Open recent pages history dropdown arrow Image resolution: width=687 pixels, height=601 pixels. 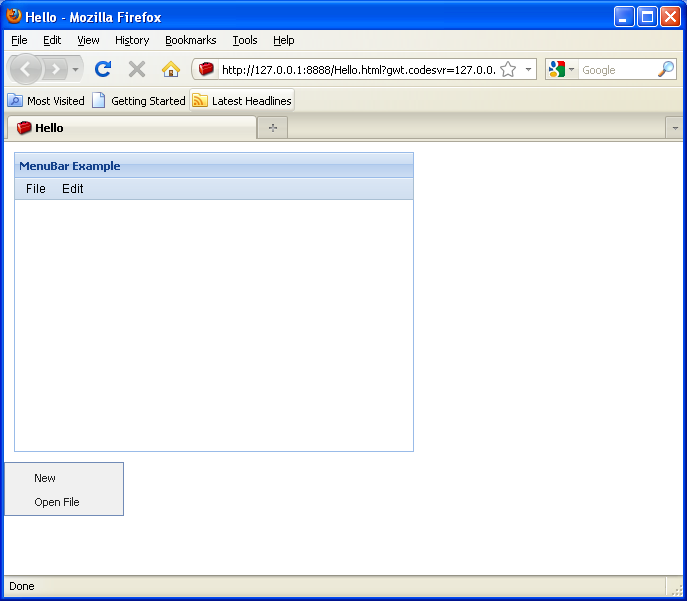(75, 69)
